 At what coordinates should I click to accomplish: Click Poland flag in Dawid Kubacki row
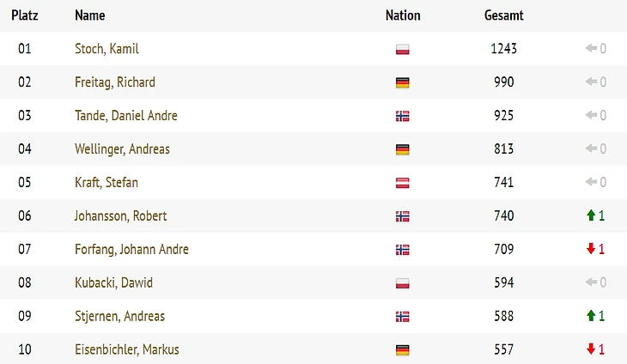point(402,283)
